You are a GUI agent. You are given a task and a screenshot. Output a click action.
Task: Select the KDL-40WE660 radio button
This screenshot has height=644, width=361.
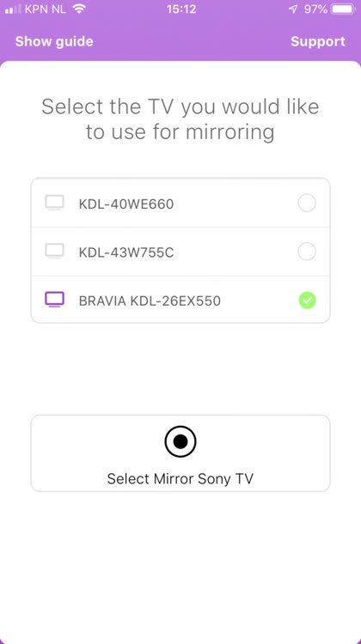307,203
